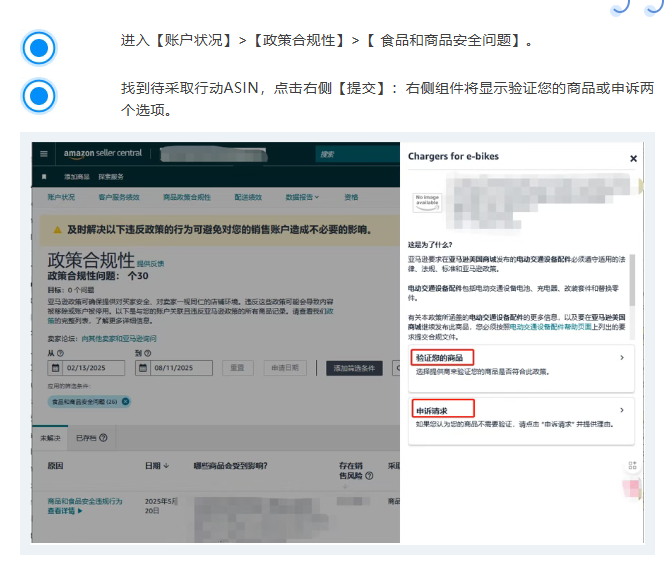Close the Chargers for e-bikes panel
This screenshot has width=669, height=565.
click(x=633, y=159)
